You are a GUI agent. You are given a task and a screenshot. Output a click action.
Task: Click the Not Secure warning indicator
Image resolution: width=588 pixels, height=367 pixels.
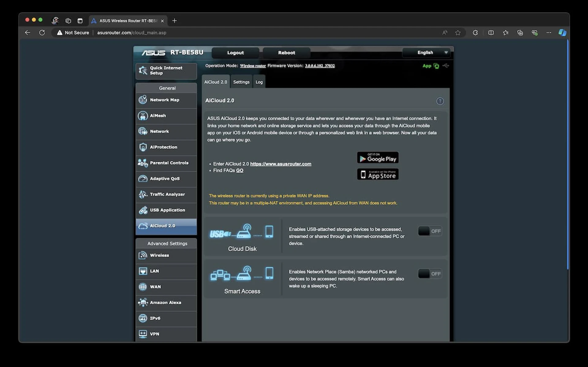[73, 32]
